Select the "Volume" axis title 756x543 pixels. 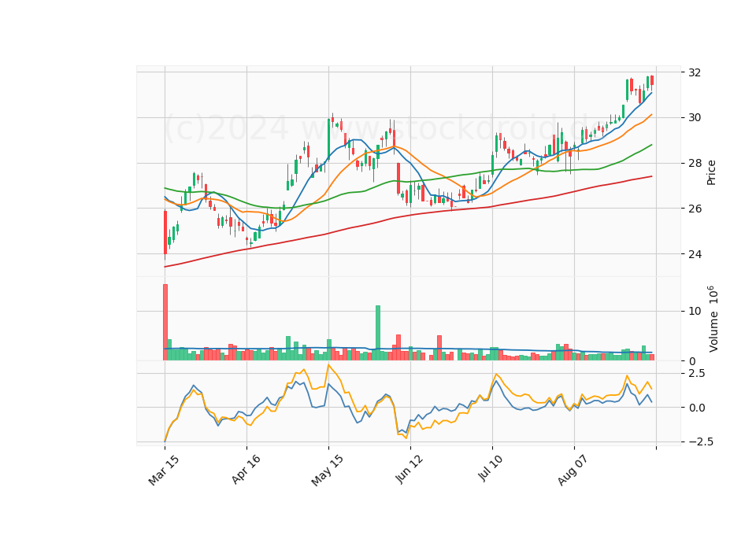pyautogui.click(x=713, y=319)
